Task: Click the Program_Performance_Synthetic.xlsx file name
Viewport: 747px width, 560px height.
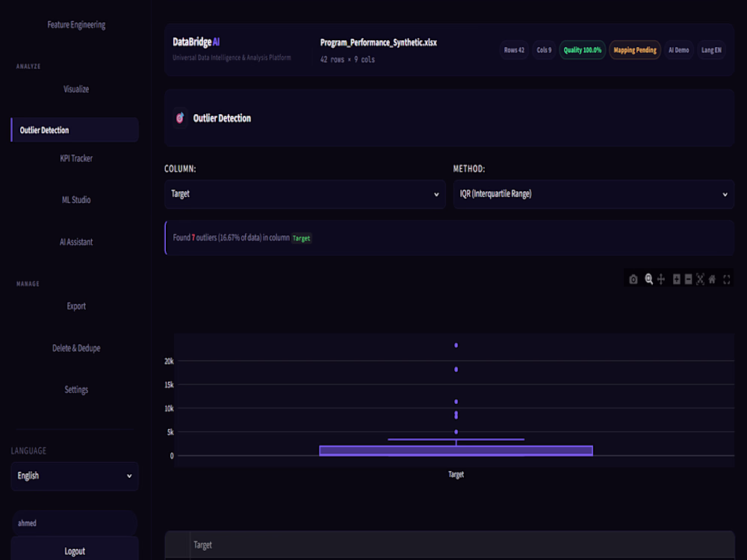Action: coord(378,43)
